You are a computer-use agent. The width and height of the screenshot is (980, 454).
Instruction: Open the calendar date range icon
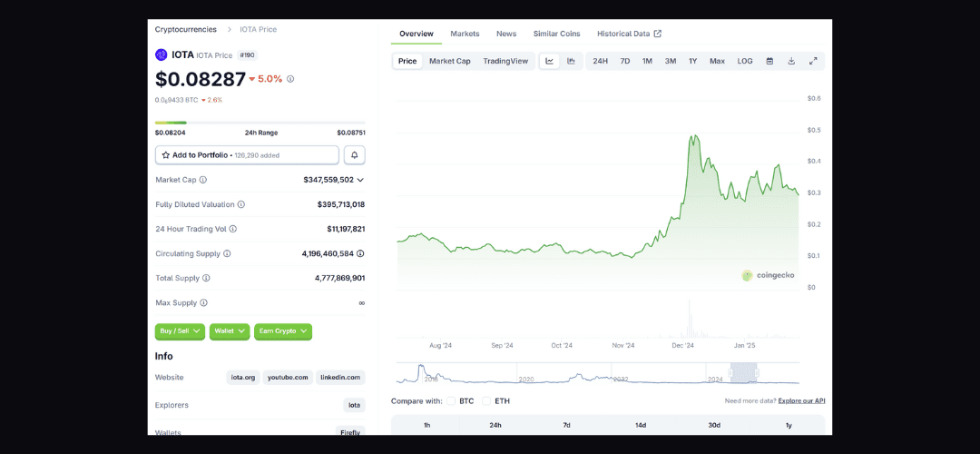click(x=770, y=61)
